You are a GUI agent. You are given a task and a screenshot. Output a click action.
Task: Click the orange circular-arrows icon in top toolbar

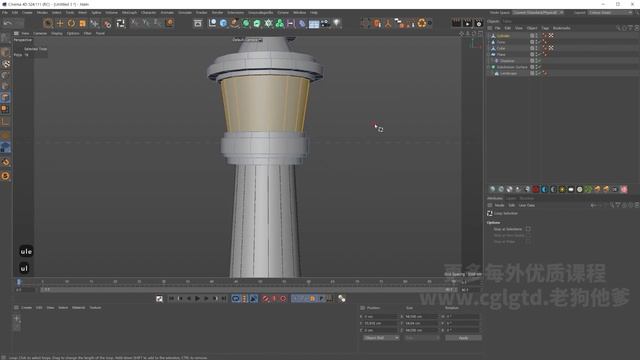click(x=422, y=23)
